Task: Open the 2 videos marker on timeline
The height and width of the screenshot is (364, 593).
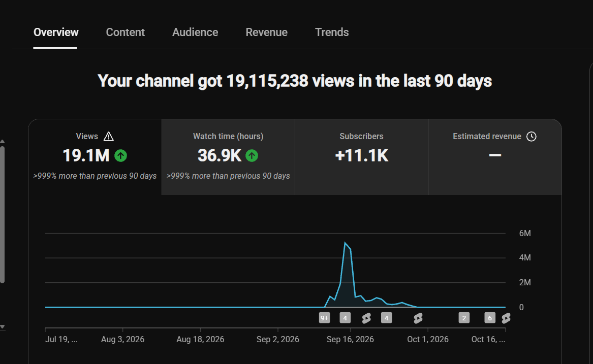Action: point(464,318)
